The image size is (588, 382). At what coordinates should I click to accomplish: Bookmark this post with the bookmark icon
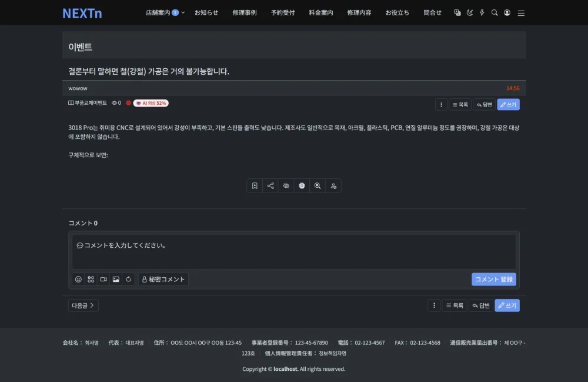pos(255,186)
